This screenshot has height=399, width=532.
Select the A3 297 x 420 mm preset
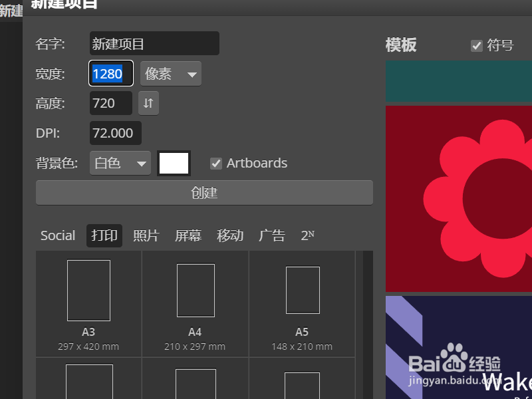(x=88, y=304)
